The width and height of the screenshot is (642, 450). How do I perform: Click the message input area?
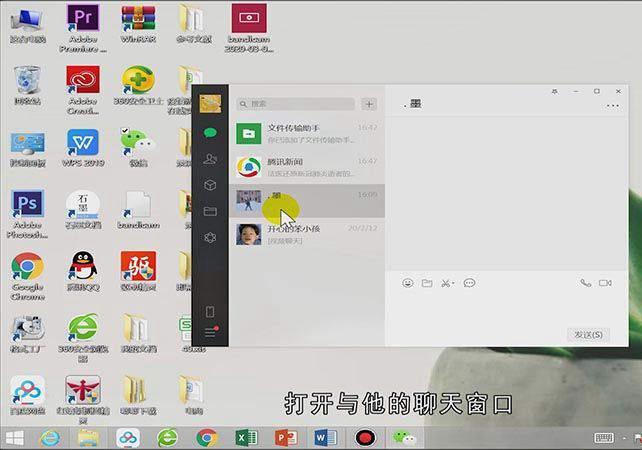tap(507, 309)
